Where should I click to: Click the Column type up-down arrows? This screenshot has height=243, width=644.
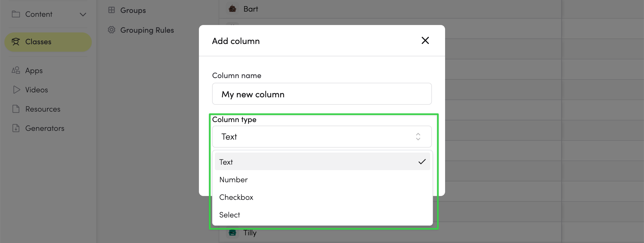pos(418,137)
